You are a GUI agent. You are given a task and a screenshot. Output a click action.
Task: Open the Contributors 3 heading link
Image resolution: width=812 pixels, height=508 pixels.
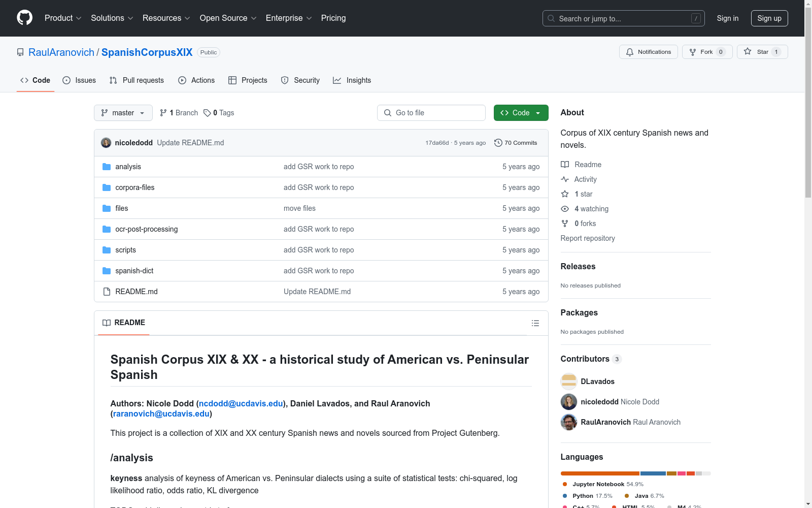pos(591,359)
